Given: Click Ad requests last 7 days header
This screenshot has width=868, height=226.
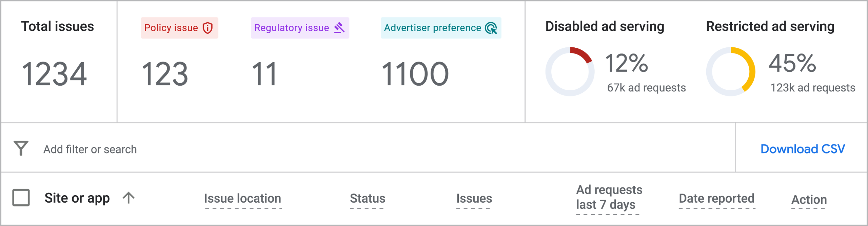Looking at the screenshot, I should (609, 197).
